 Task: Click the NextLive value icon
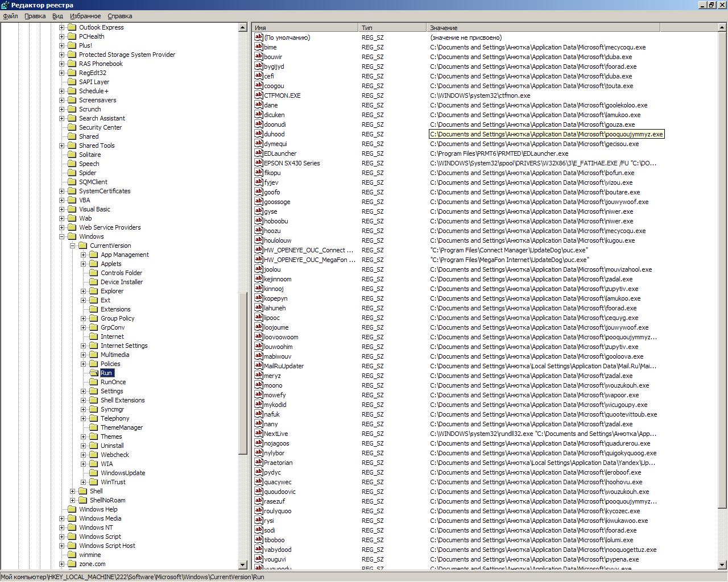(x=259, y=434)
